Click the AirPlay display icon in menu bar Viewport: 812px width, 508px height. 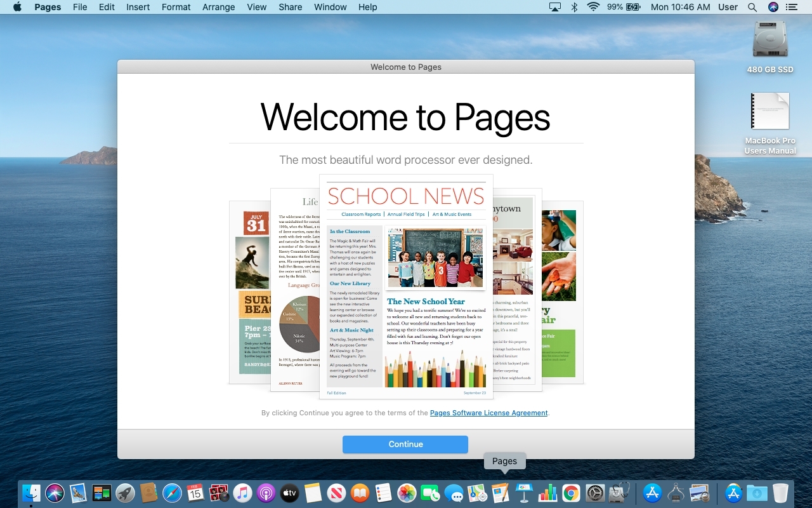[x=555, y=7]
